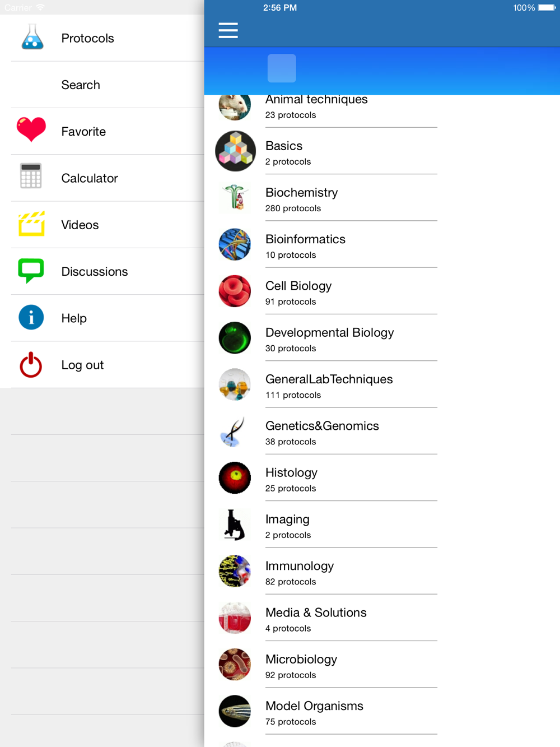The image size is (560, 747).
Task: Select Media & Solutions category
Action: (x=326, y=618)
